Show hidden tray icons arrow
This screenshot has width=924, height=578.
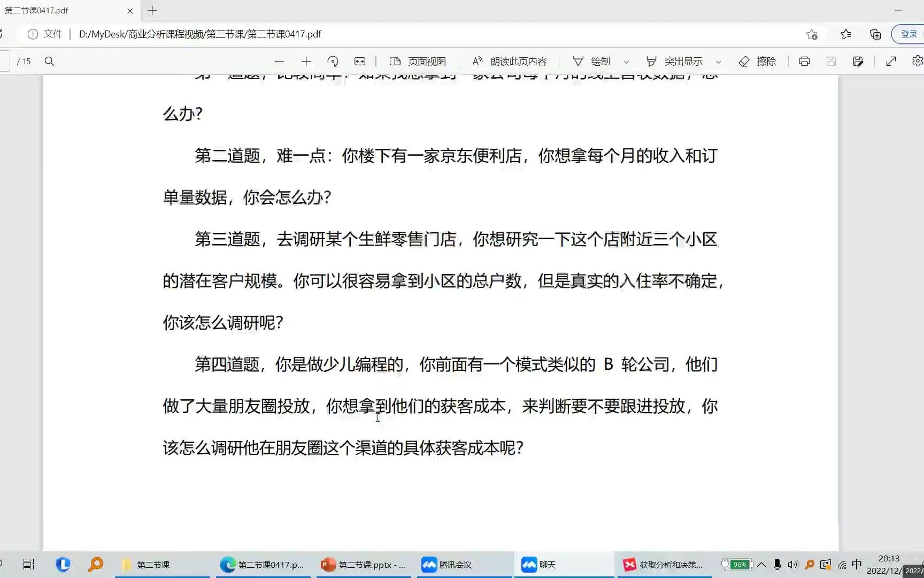tap(761, 565)
